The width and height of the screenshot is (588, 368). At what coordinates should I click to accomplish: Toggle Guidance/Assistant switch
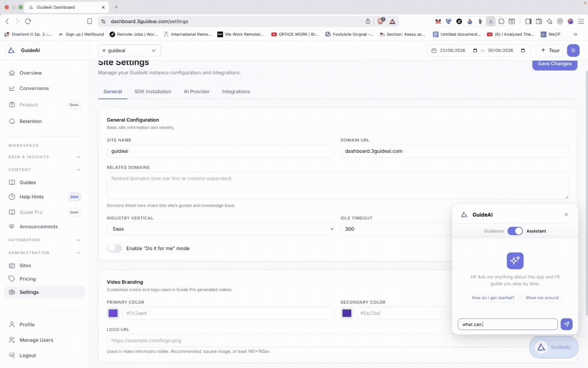pos(515,231)
